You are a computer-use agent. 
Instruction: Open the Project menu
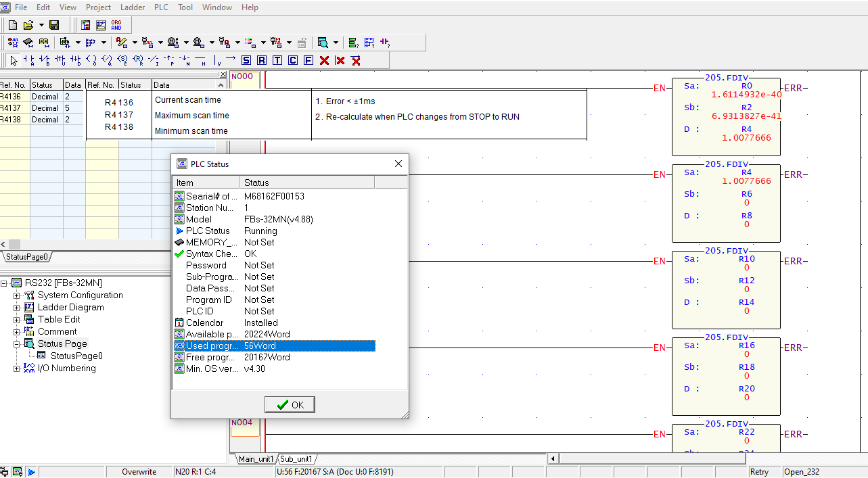point(99,7)
